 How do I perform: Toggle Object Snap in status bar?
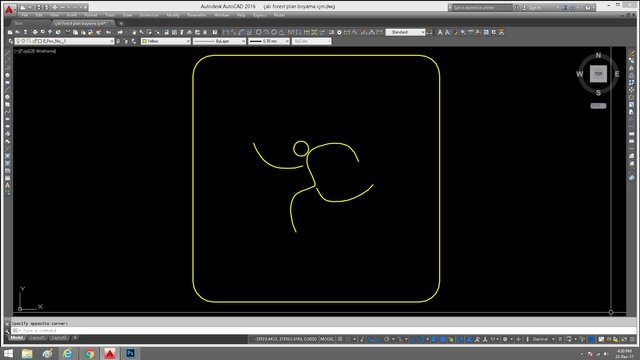[421, 339]
